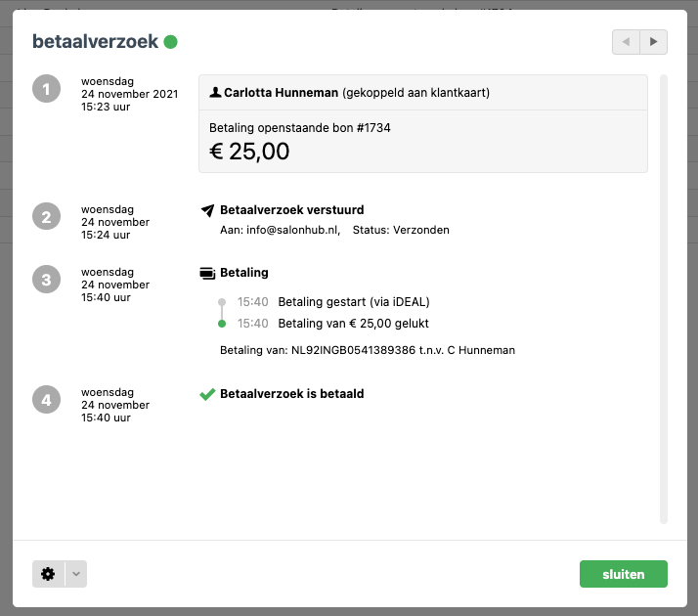
Task: Click step 4 number circle
Action: 45,400
